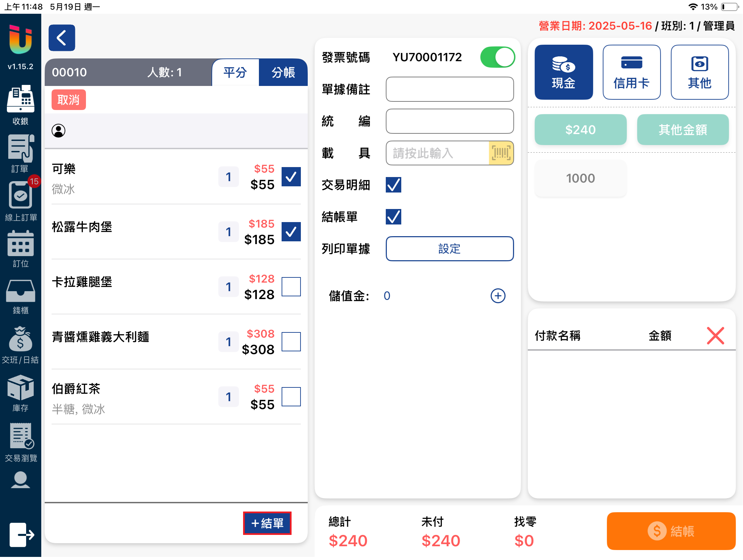The height and width of the screenshot is (560, 743).
Task: Uncheck the 交易明細 checkbox
Action: tap(393, 185)
